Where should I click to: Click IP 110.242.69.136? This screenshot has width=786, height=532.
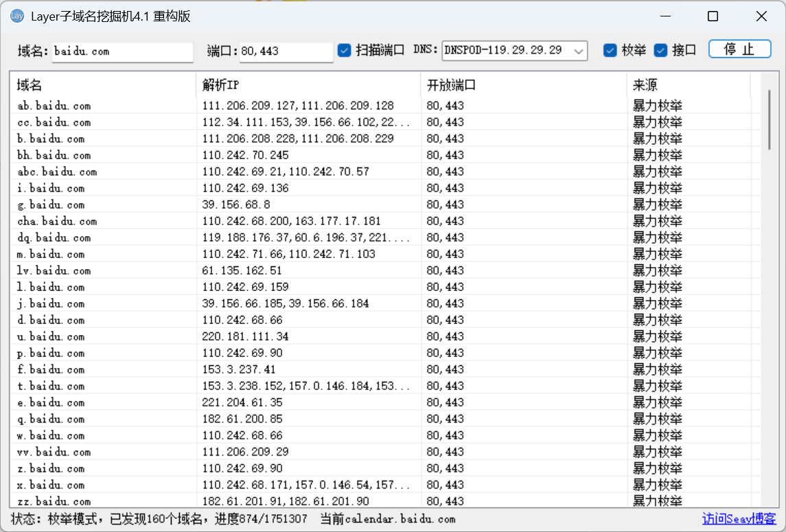coord(245,188)
